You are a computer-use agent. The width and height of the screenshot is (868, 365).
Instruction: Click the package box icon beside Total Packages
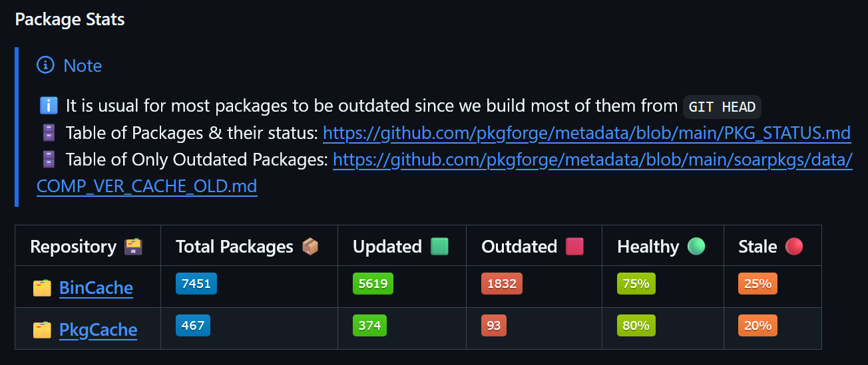click(x=310, y=247)
